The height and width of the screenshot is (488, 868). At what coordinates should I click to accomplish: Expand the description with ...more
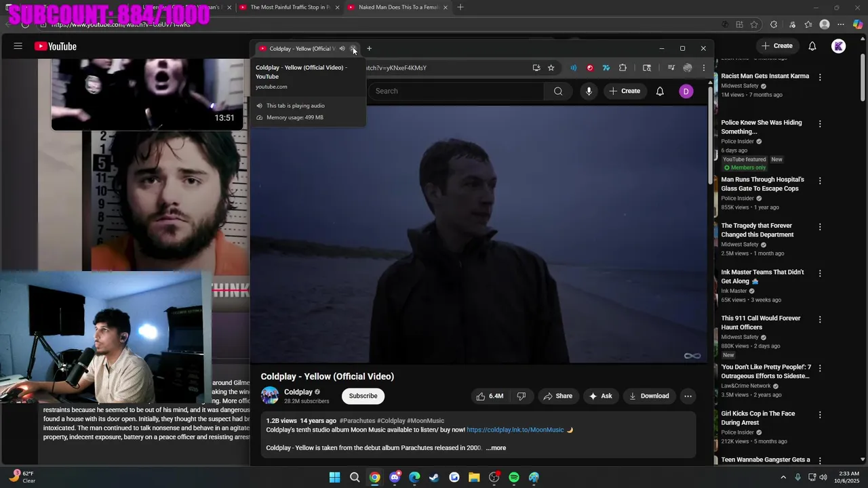coord(496,448)
